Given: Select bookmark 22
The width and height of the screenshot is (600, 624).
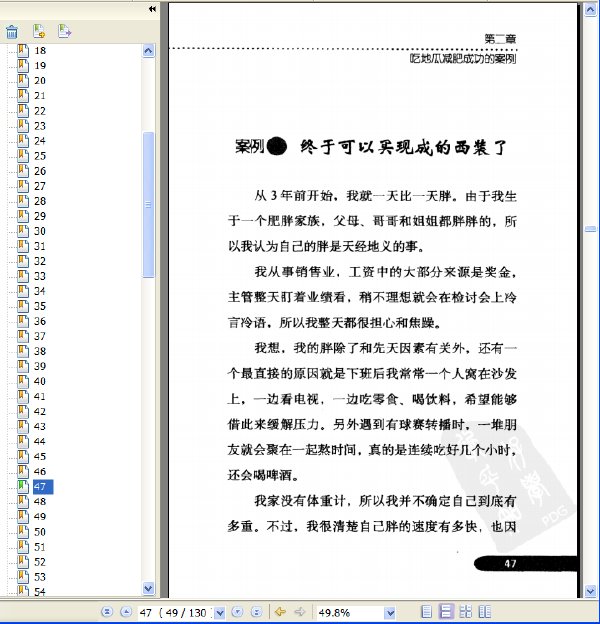Looking at the screenshot, I should coord(40,111).
